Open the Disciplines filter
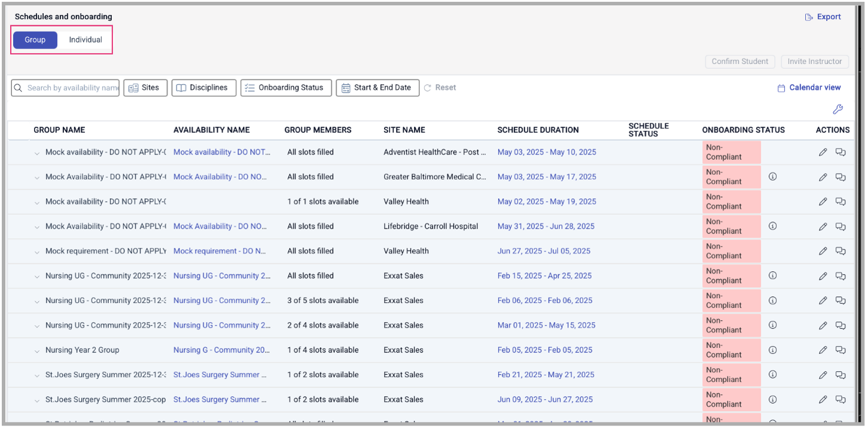Screen dimensions: 868x428 [203, 87]
